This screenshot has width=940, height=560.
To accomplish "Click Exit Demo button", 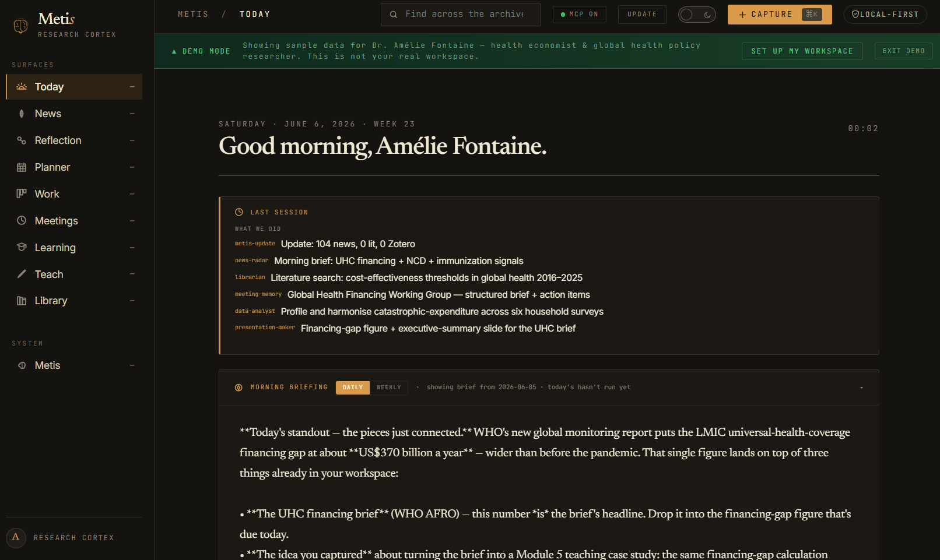I will point(904,51).
